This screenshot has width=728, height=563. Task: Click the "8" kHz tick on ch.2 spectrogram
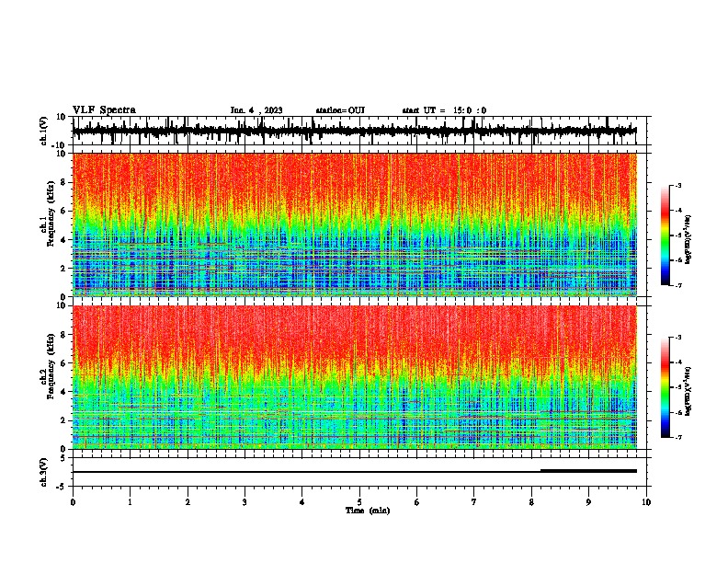pos(63,335)
